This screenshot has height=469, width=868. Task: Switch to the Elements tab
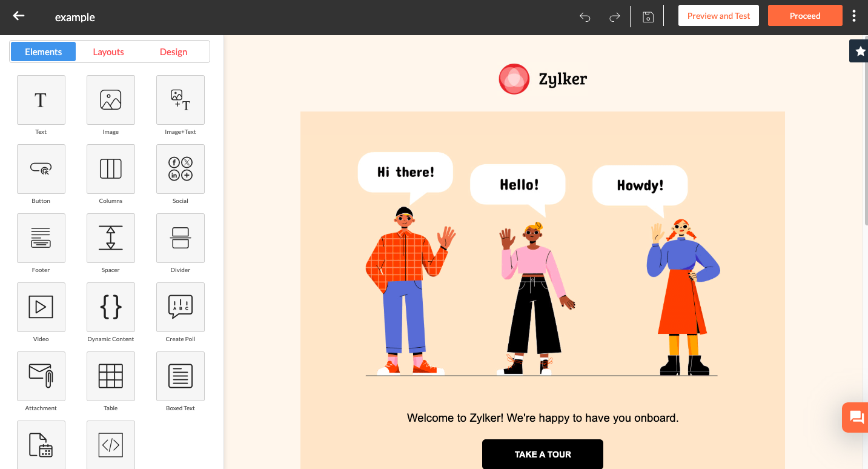coord(43,52)
